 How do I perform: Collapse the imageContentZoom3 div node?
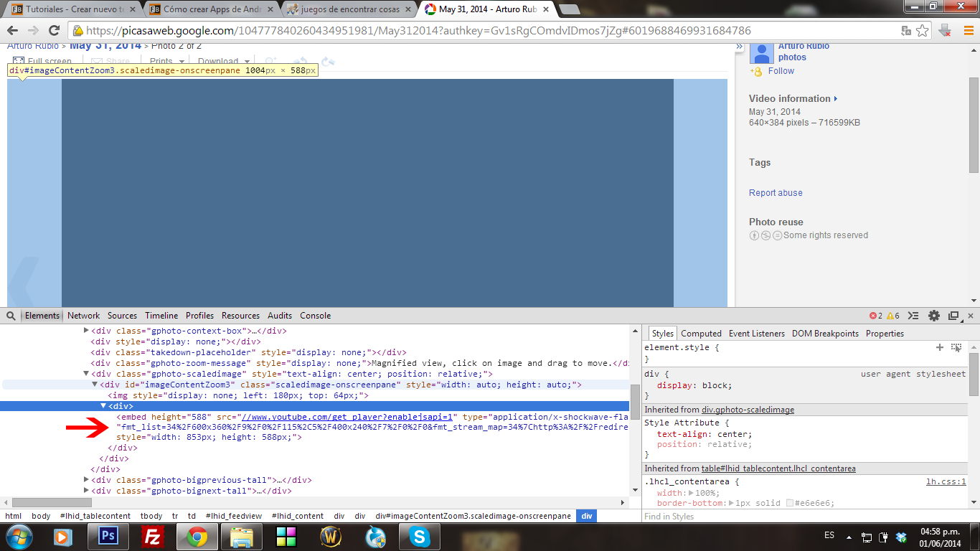click(95, 385)
